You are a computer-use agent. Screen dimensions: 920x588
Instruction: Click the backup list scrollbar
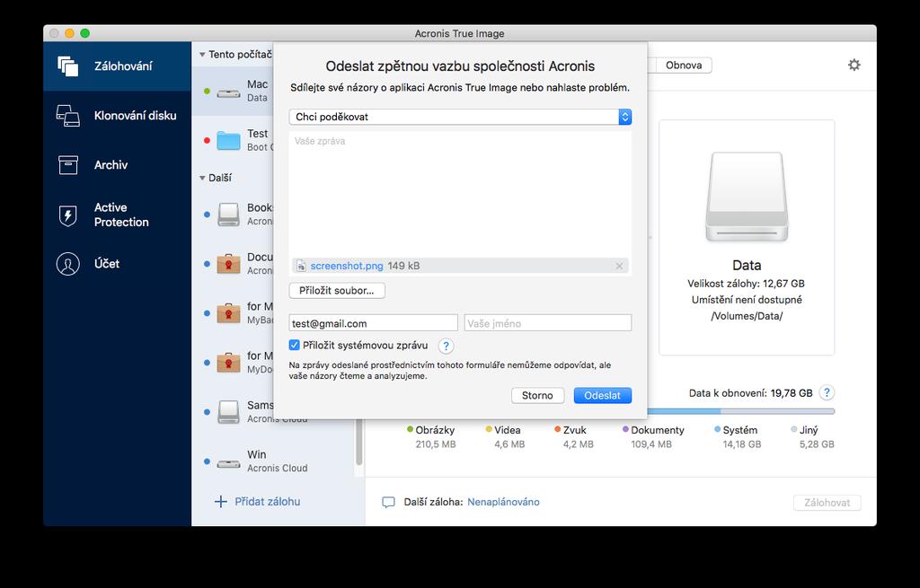[359, 442]
